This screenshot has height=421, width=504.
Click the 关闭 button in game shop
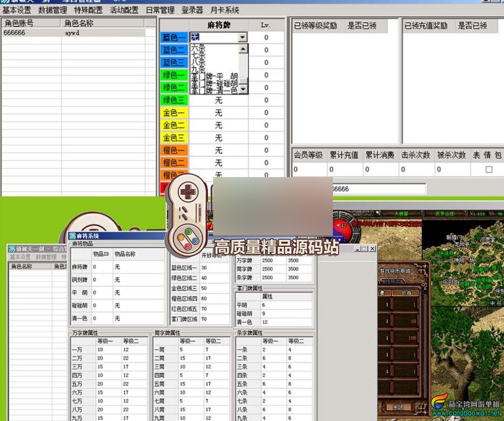coord(399,406)
